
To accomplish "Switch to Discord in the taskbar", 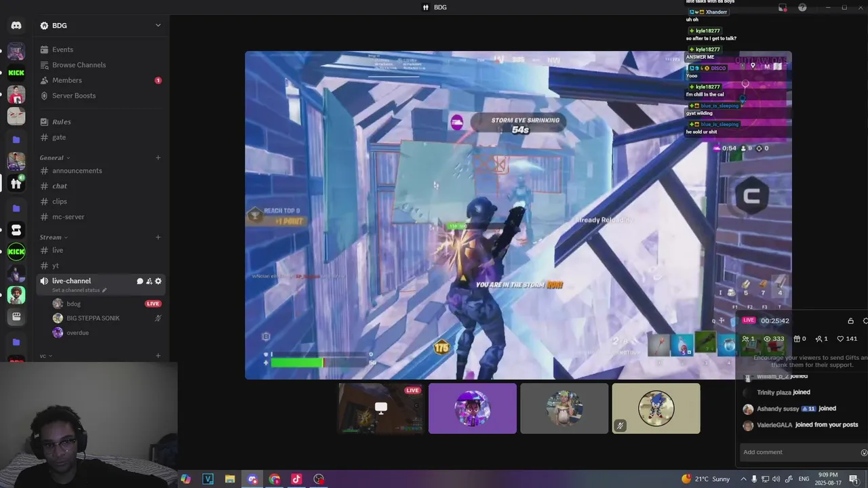I will pyautogui.click(x=252, y=479).
